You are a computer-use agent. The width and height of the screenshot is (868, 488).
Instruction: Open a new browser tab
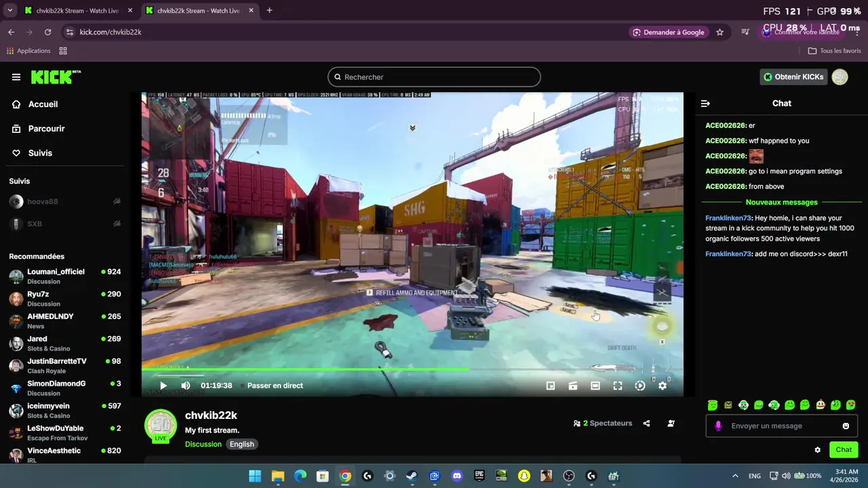[x=269, y=10]
